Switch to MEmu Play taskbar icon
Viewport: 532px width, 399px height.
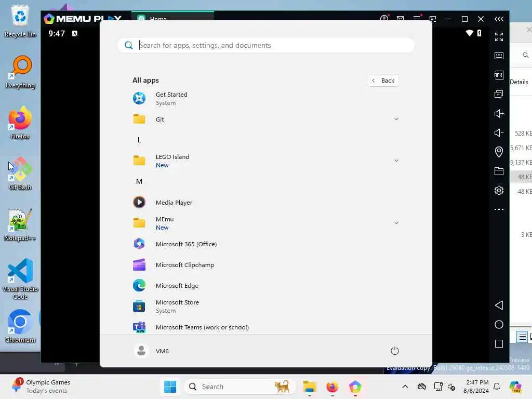pos(355,387)
